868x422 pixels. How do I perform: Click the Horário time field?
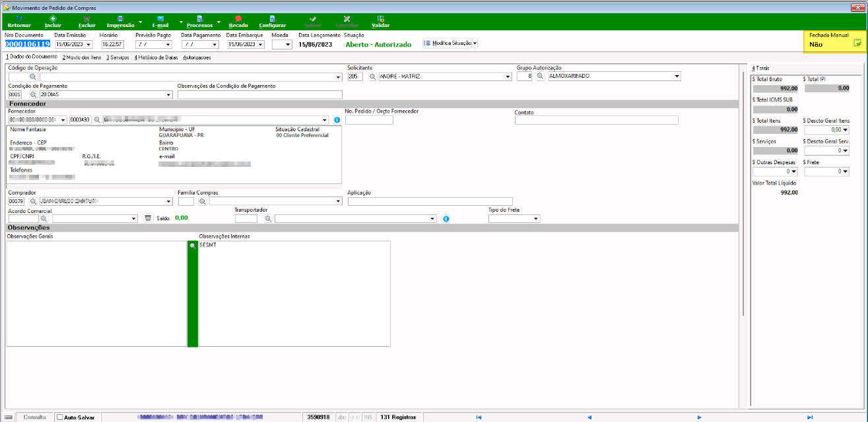point(112,44)
